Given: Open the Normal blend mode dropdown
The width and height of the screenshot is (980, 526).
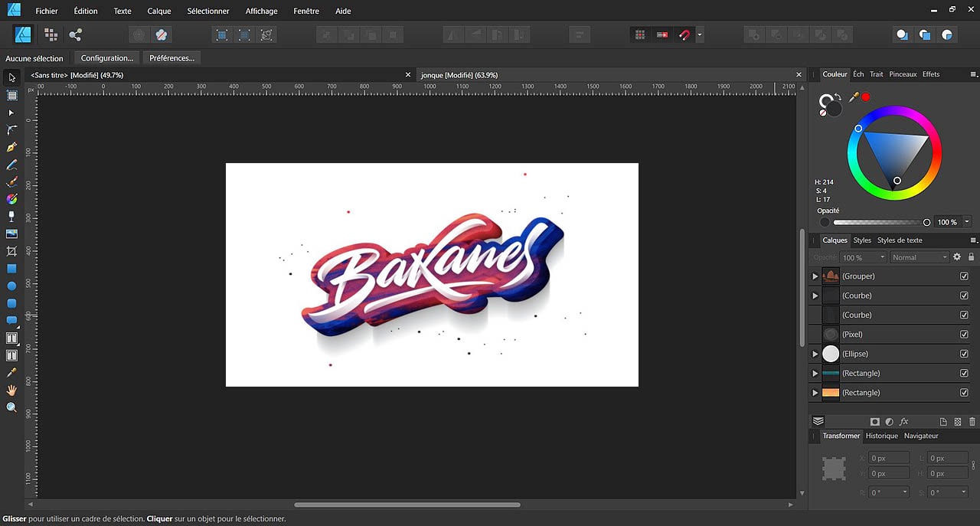Looking at the screenshot, I should (x=920, y=257).
